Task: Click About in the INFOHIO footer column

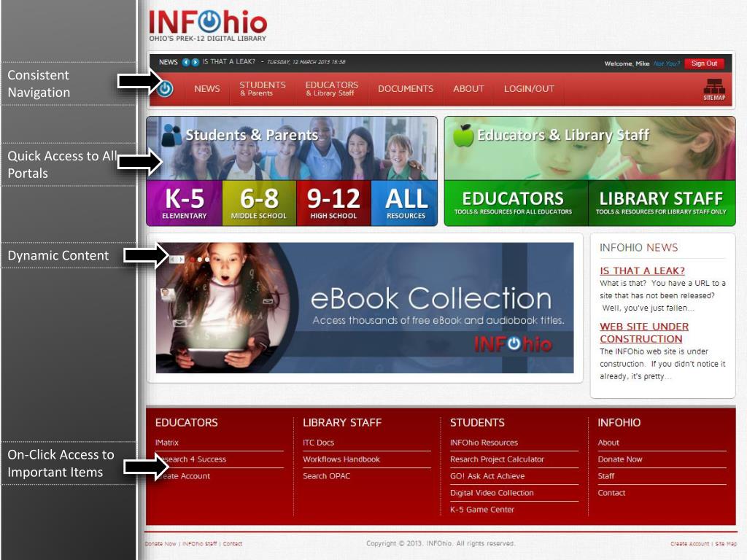Action: [608, 443]
